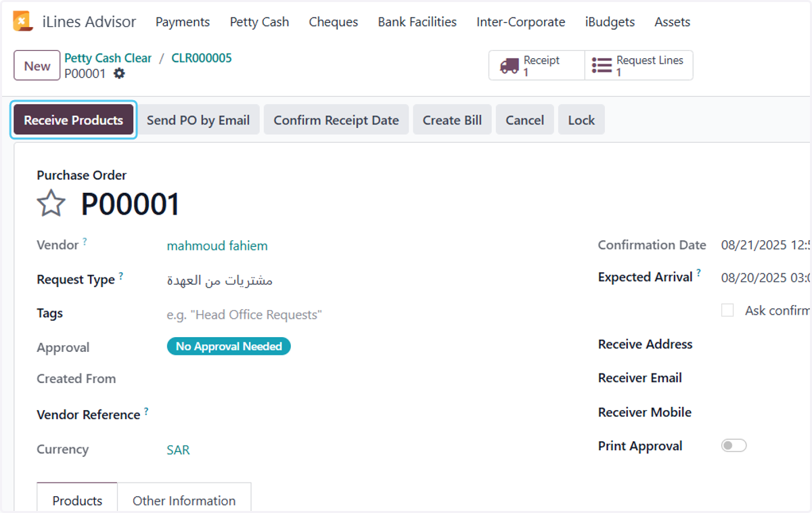This screenshot has height=513, width=812.
Task: Open Request Lines list icon button
Action: coord(639,66)
